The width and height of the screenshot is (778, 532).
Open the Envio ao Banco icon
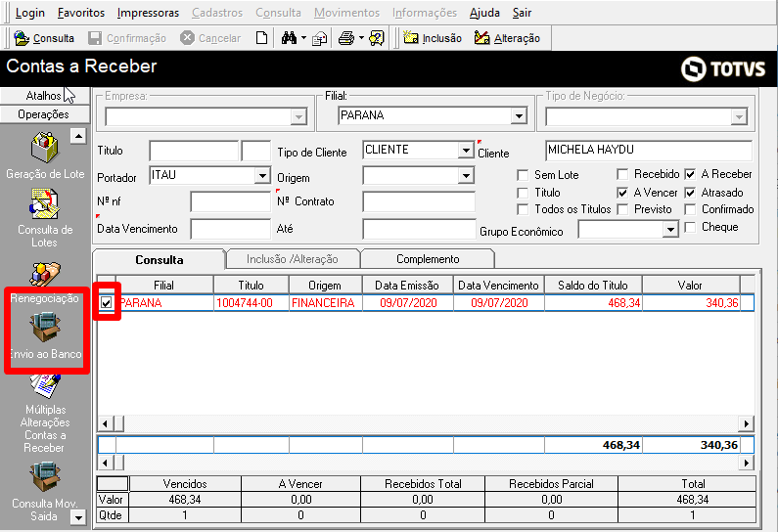pyautogui.click(x=45, y=328)
